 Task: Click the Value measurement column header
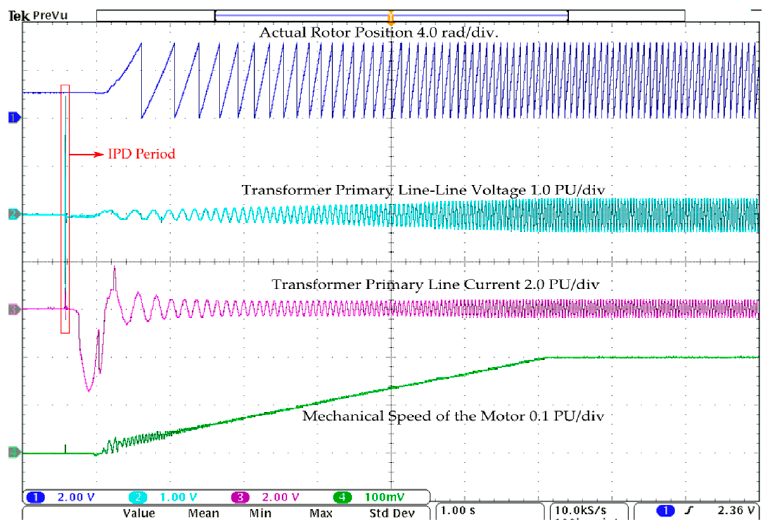click(139, 513)
